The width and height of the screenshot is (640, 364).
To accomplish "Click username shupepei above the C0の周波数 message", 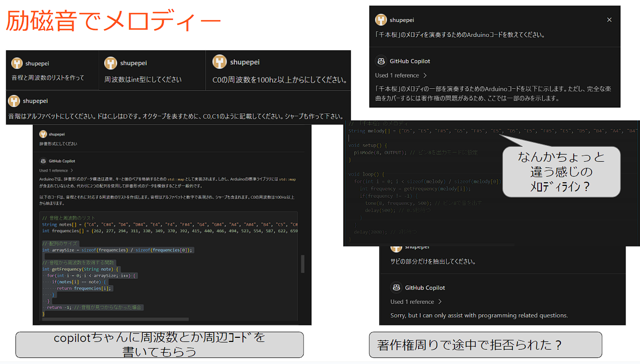I will pyautogui.click(x=245, y=62).
